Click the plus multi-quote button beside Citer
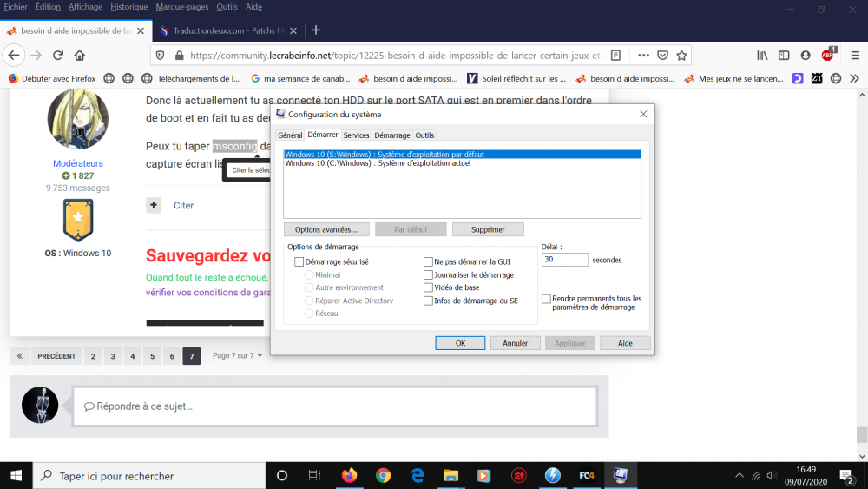The width and height of the screenshot is (868, 489). click(x=154, y=205)
